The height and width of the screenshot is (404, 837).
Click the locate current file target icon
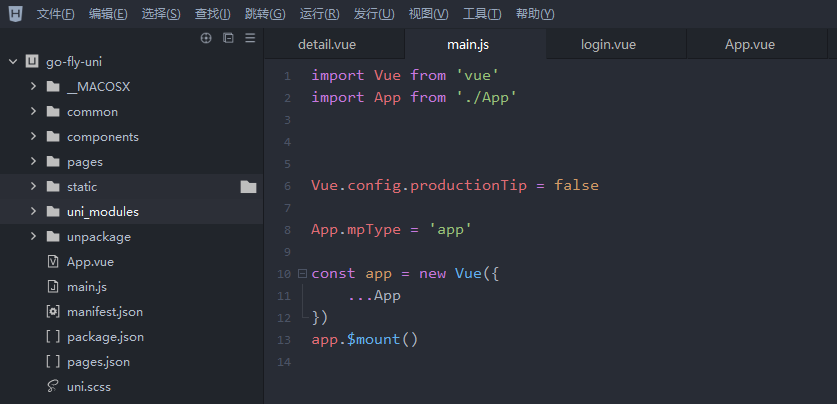(x=207, y=38)
